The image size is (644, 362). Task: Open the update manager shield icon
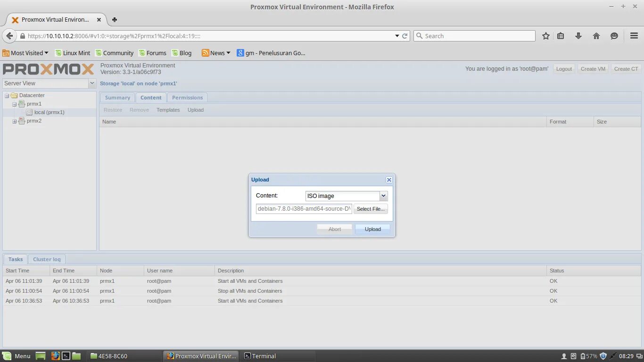[603, 356]
